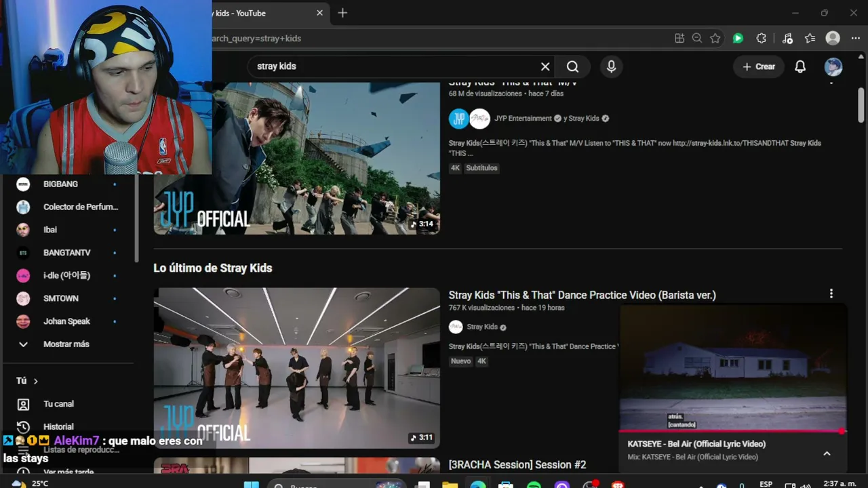Open the Stray Kids channel under Dance Practice
This screenshot has width=868, height=488.
pyautogui.click(x=482, y=327)
